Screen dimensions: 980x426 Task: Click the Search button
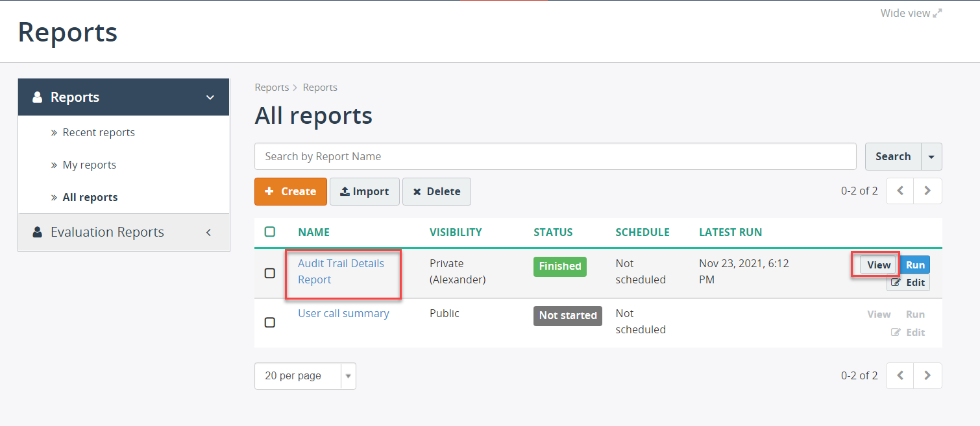[893, 156]
